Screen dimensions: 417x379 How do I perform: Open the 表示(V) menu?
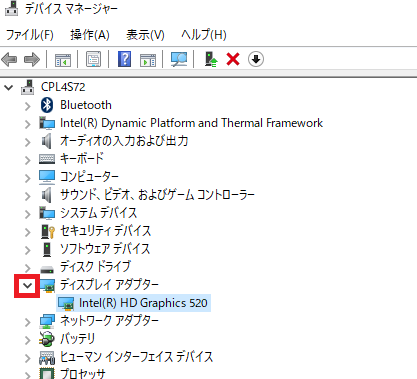(145, 35)
